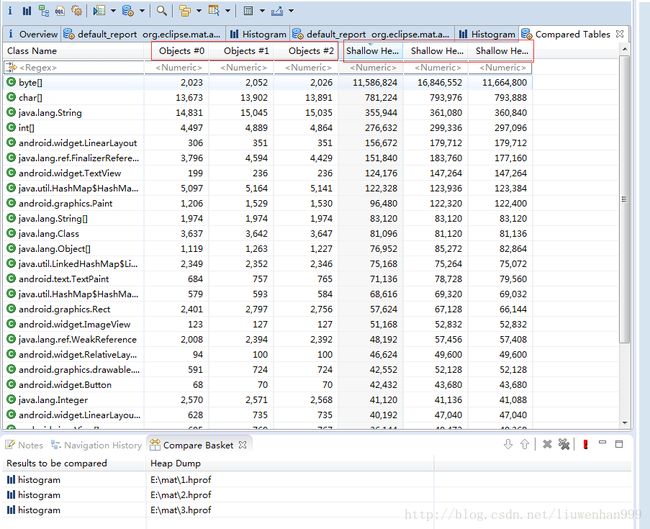Select the android.widget.LinearLayout row
Viewport: 650px width, 529px height.
click(x=268, y=143)
